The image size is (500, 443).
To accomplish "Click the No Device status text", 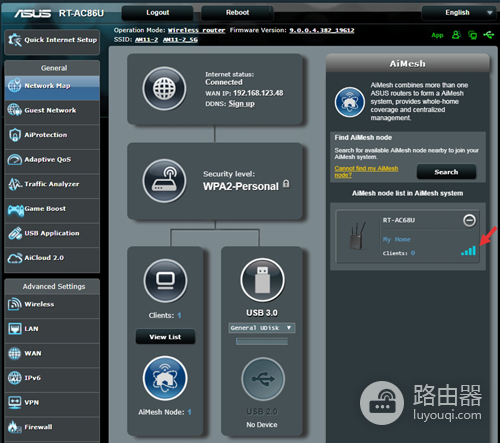I will [262, 425].
